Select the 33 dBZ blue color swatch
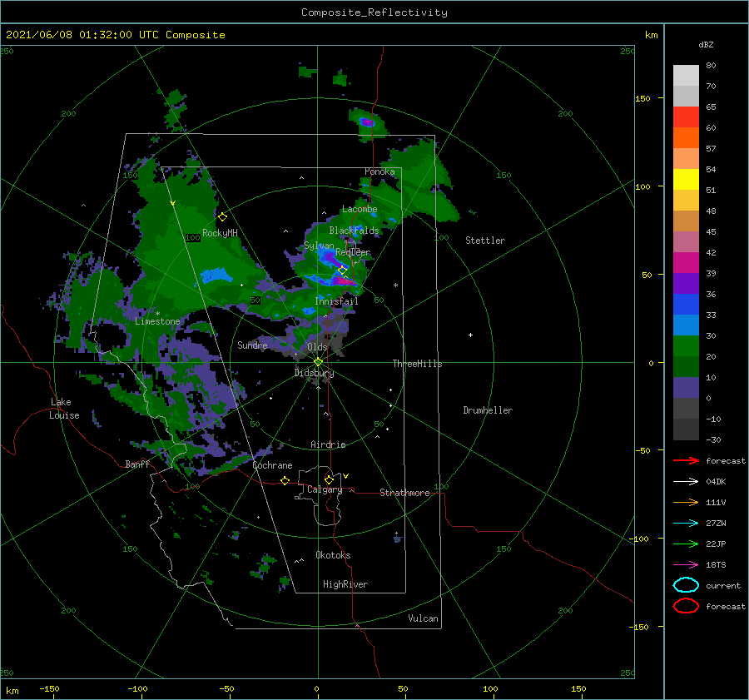This screenshot has width=749, height=700. (x=686, y=305)
